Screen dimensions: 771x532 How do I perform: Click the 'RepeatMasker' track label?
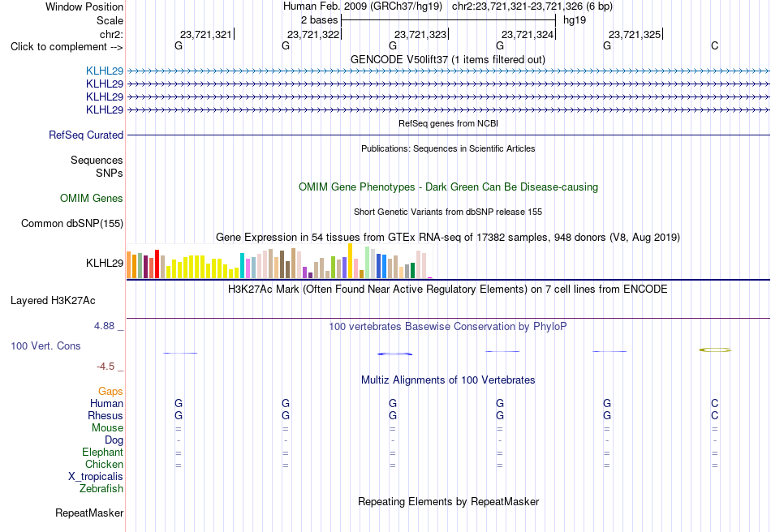[x=89, y=513]
